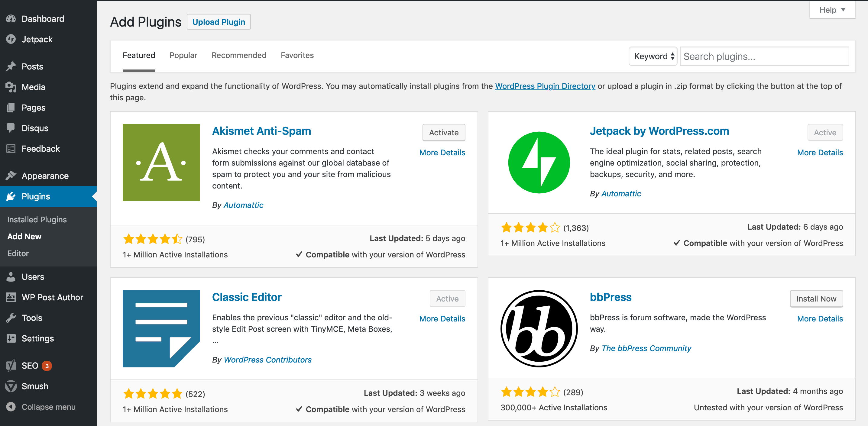The height and width of the screenshot is (426, 868).
Task: Click the Disqus comment bubble icon
Action: (x=11, y=128)
